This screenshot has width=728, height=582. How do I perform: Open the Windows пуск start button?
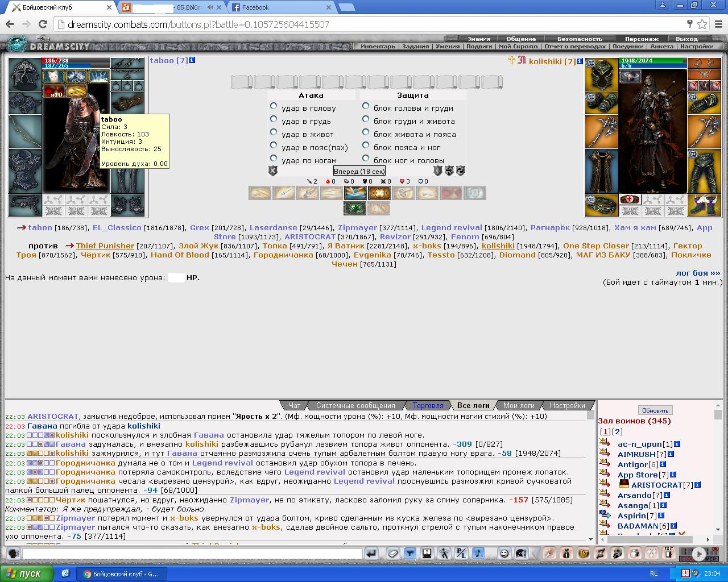(x=27, y=573)
